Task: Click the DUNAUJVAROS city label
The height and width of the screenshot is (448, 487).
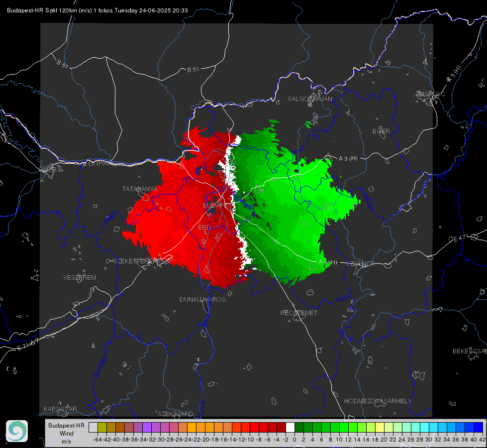Action: (202, 299)
